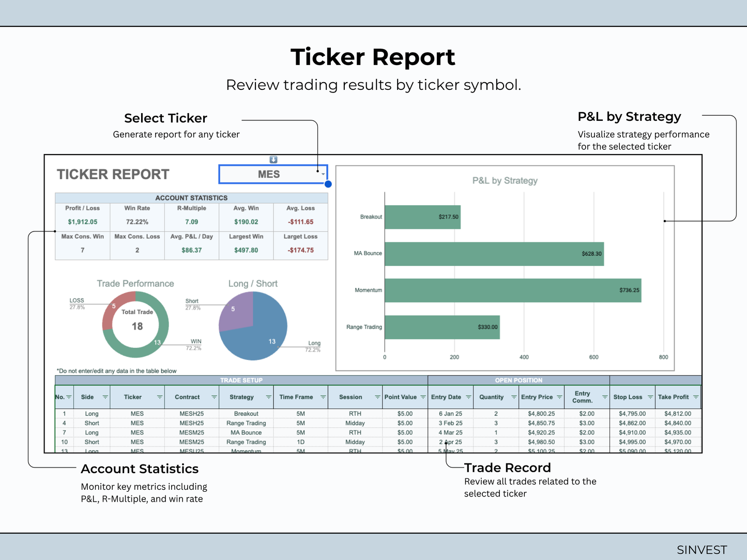Click the Max Cons. Win label cell
The width and height of the screenshot is (747, 560).
point(83,237)
